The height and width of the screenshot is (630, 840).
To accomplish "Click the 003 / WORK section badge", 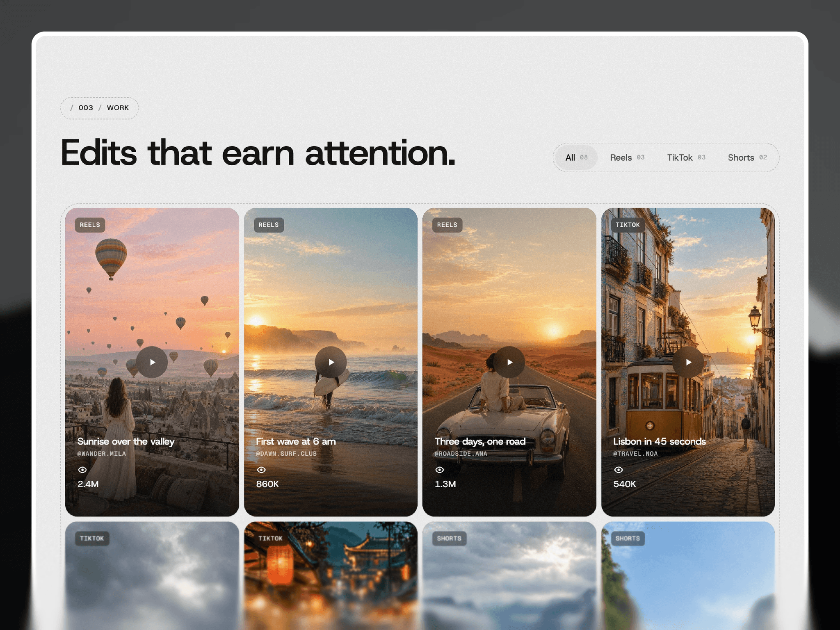I will (100, 108).
